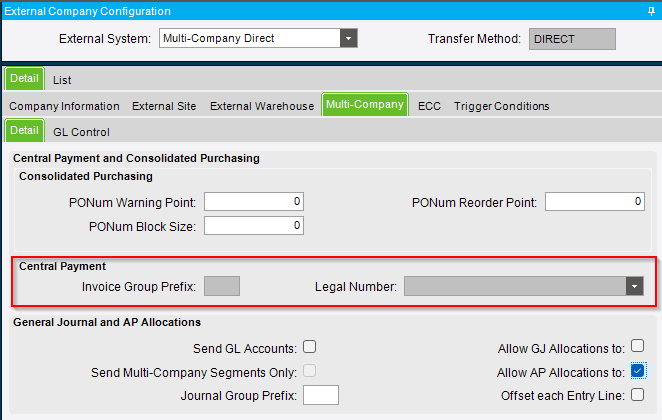662x420 pixels.
Task: Enable the Send GL Accounts checkbox
Action: [x=310, y=348]
